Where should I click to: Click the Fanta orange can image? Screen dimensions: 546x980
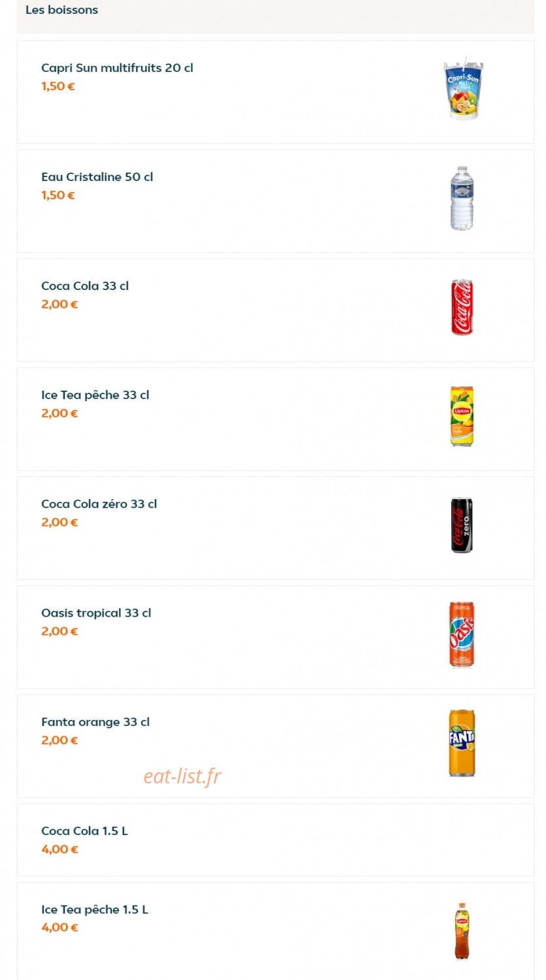tap(462, 743)
